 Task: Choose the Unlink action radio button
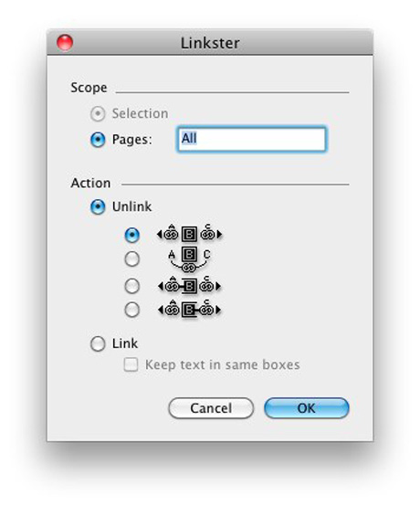coord(98,206)
